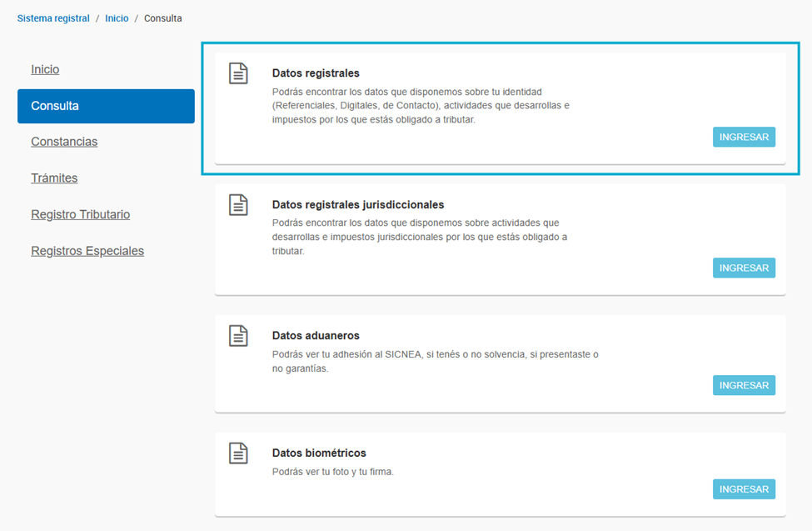Click the Sistema registral breadcrumb link
812x531 pixels.
[53, 18]
